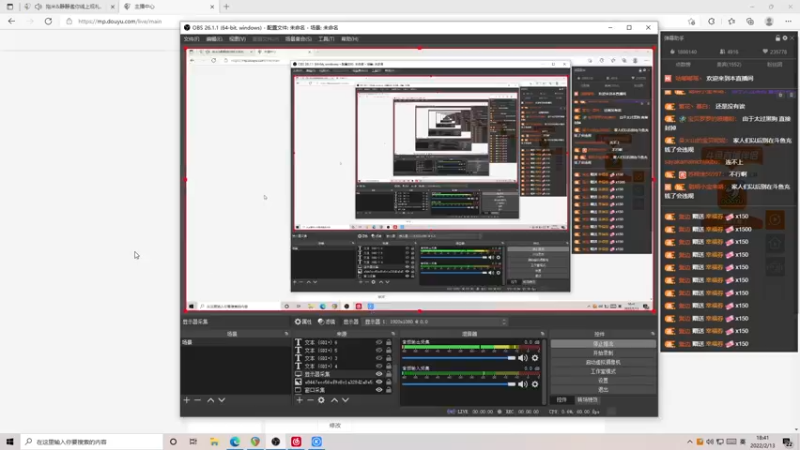Toggle visibility of 文本 (GDI+) 3 source

click(x=379, y=358)
